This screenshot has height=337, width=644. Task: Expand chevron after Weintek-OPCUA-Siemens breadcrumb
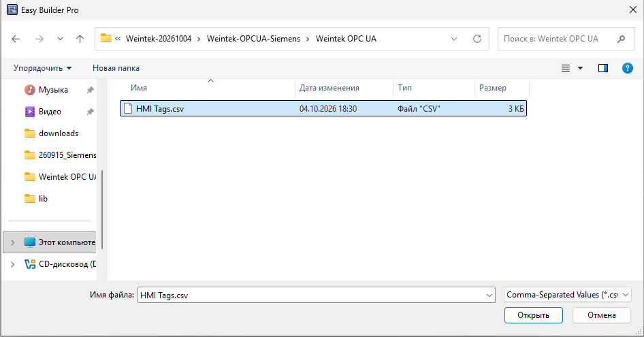pyautogui.click(x=308, y=39)
